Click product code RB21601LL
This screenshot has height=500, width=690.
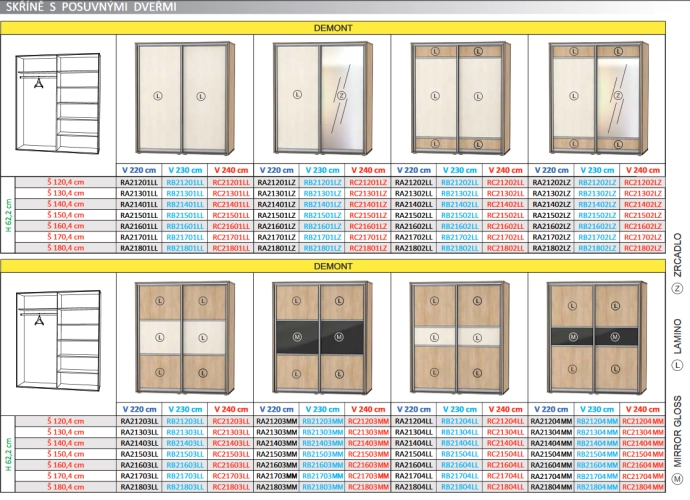click(x=185, y=226)
